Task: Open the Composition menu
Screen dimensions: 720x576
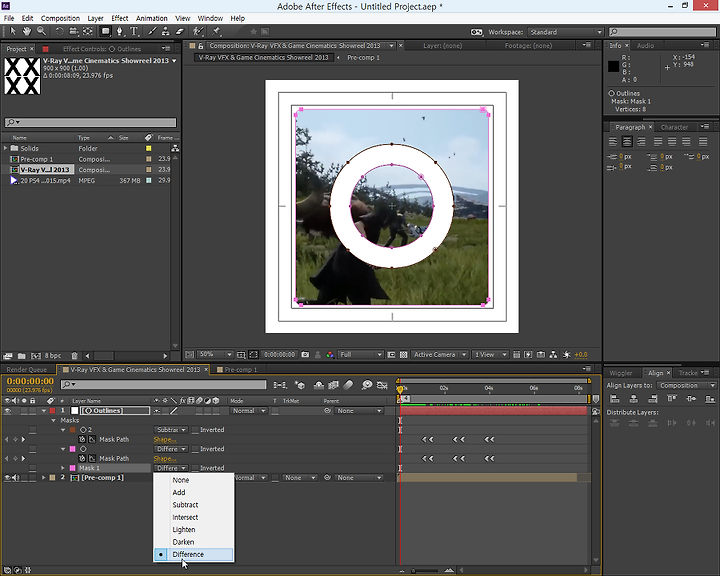Action: 60,18
